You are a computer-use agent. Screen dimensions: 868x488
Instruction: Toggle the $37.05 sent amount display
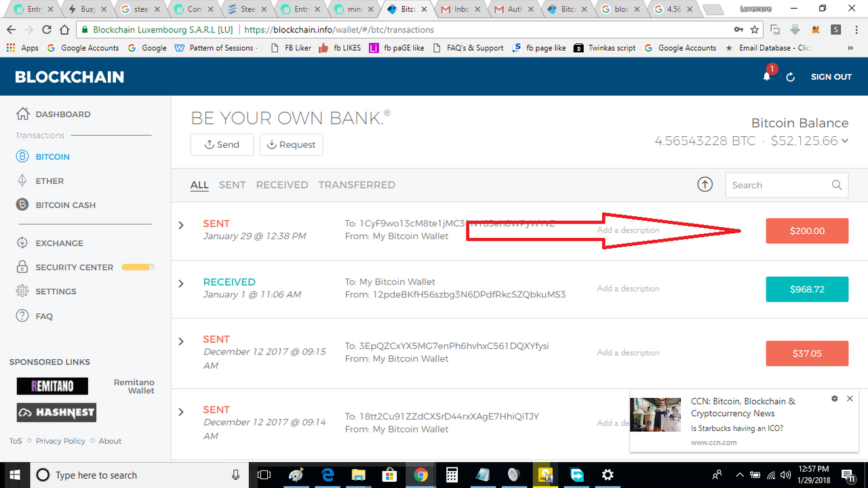pyautogui.click(x=807, y=353)
